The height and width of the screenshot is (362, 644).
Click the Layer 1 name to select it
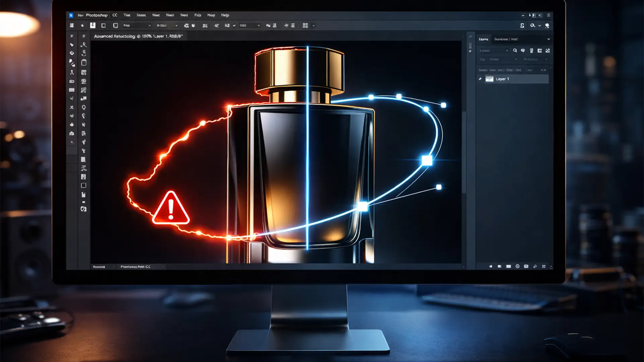tap(502, 79)
